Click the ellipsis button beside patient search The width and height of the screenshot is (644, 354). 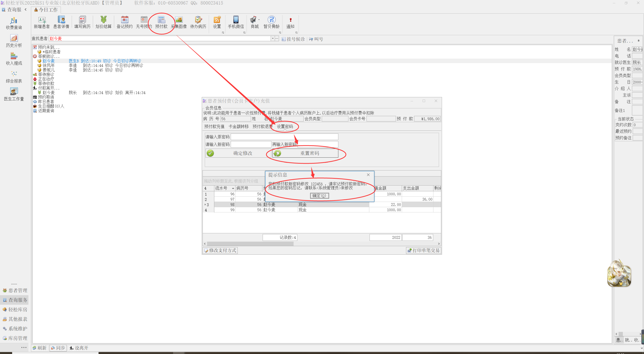click(277, 38)
